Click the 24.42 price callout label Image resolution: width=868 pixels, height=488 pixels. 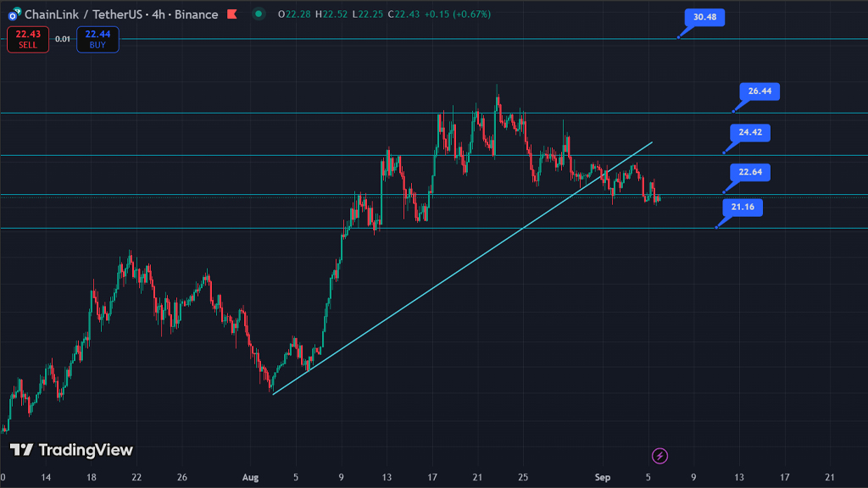749,133
